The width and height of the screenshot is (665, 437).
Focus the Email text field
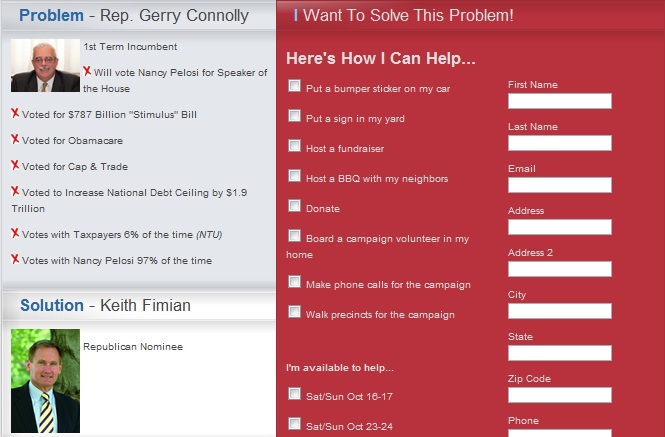(x=559, y=185)
